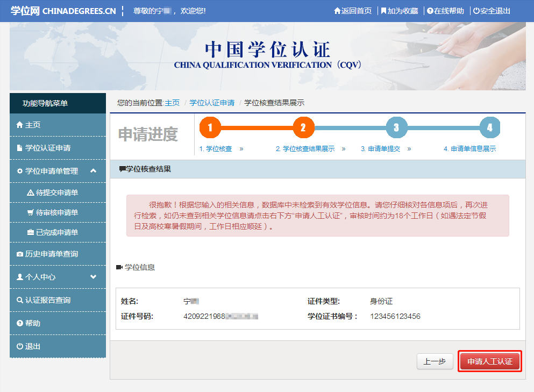534x392 pixels.
Task: Click progress step circle 3
Action: click(x=397, y=128)
